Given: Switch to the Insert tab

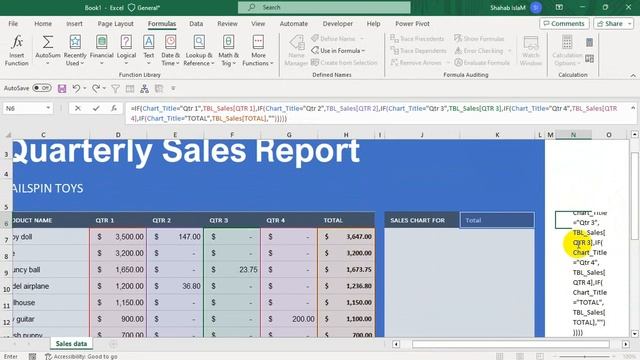Looking at the screenshot, I should click(74, 24).
